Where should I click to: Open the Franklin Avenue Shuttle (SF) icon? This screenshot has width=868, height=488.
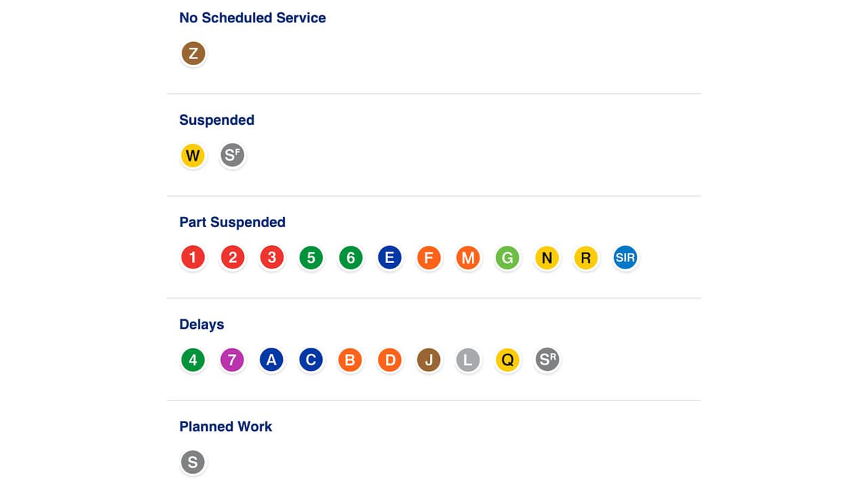(233, 155)
